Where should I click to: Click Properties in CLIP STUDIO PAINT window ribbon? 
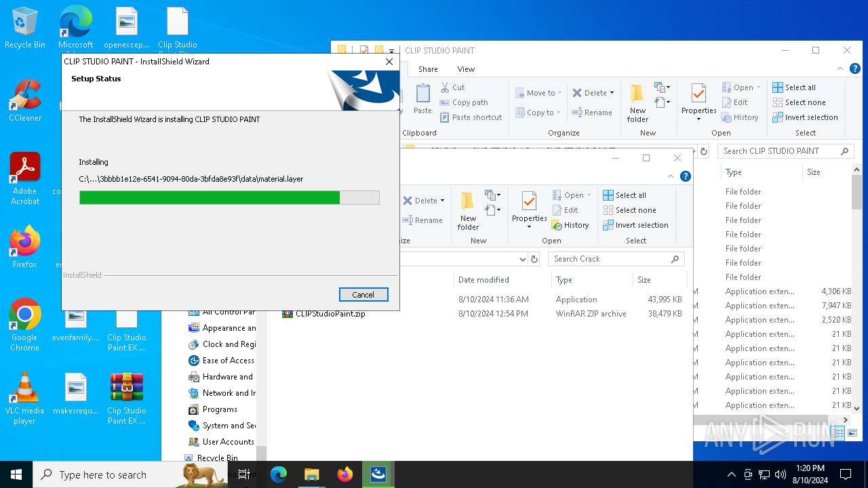699,103
